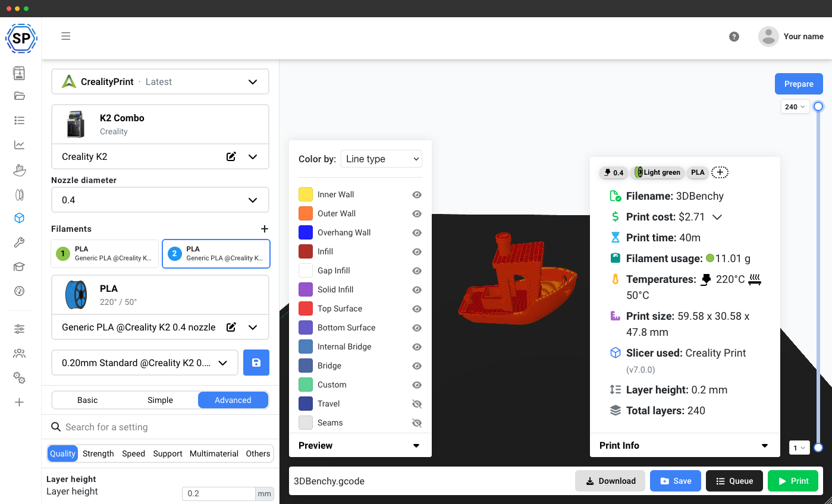
Task: Select the Advanced settings mode
Action: pyautogui.click(x=233, y=400)
